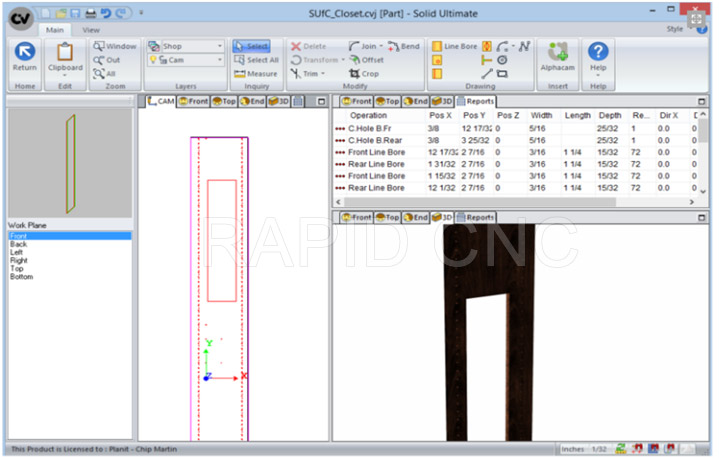The height and width of the screenshot is (458, 719).
Task: Click the polyline N-shaped drawing icon
Action: (x=525, y=46)
